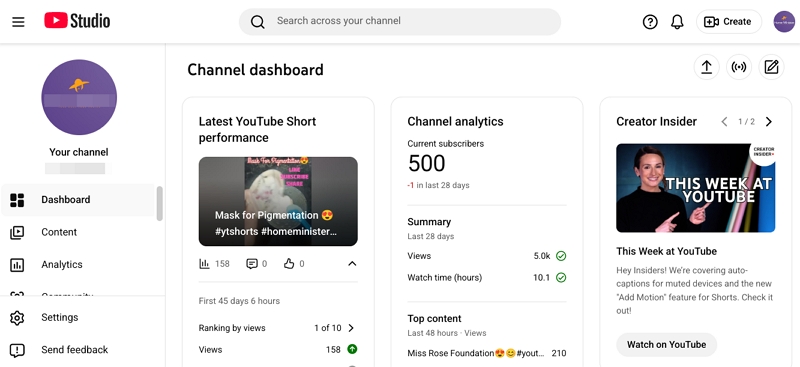Click the upload videos arrow icon
Image resolution: width=800 pixels, height=367 pixels.
pyautogui.click(x=707, y=67)
